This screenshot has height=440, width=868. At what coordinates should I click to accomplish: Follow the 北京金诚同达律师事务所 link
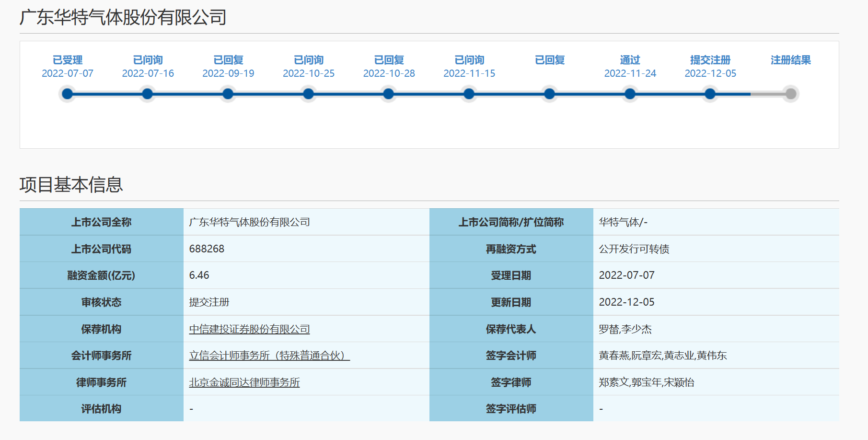tap(244, 382)
